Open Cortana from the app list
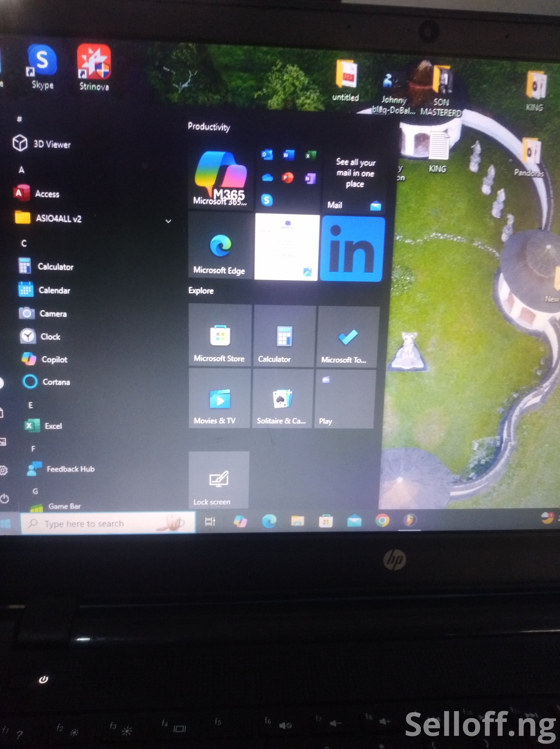Screen dimensions: 560x749 pyautogui.click(x=46, y=382)
